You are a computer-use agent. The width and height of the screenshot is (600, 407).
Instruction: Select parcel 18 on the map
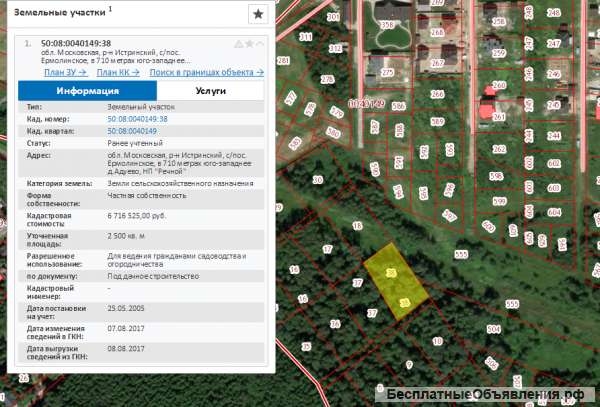tap(357, 226)
